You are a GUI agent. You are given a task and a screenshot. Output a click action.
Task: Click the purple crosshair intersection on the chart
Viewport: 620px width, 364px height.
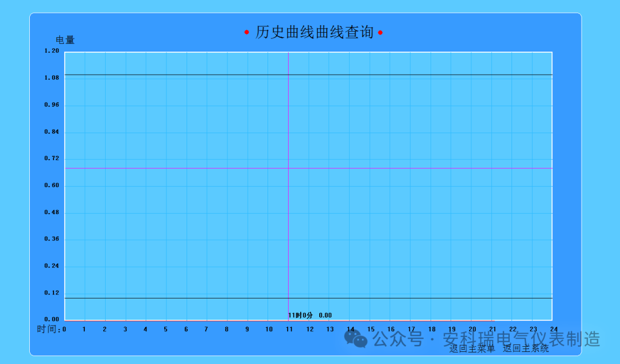288,169
